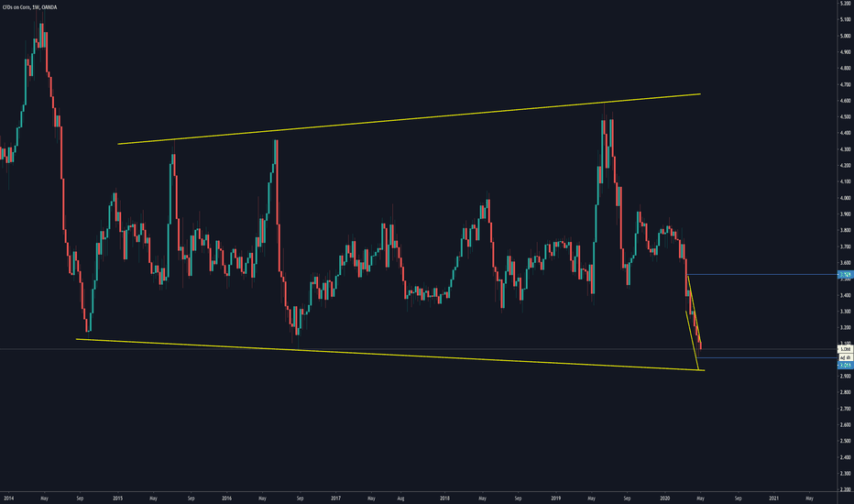Click the 2016 label on time axis
This screenshot has height=504, width=854.
[x=227, y=498]
